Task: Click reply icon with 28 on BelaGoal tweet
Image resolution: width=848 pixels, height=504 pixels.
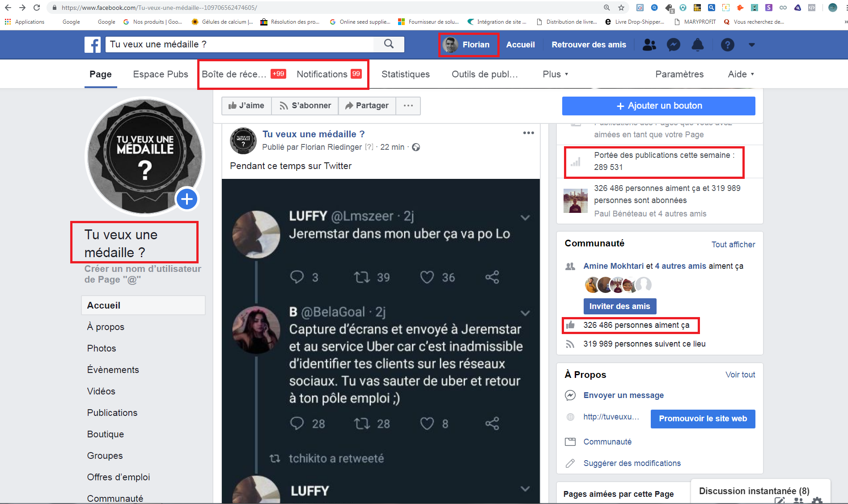Action: tap(297, 424)
